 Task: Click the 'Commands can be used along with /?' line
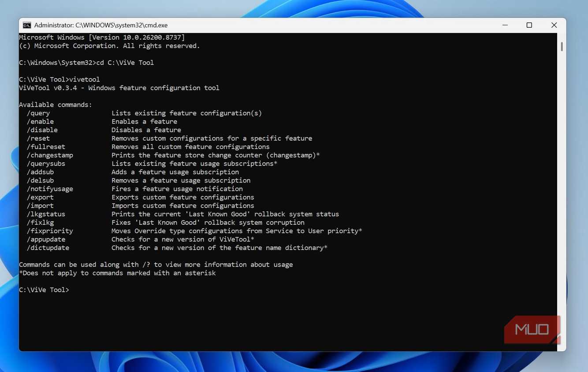point(156,264)
